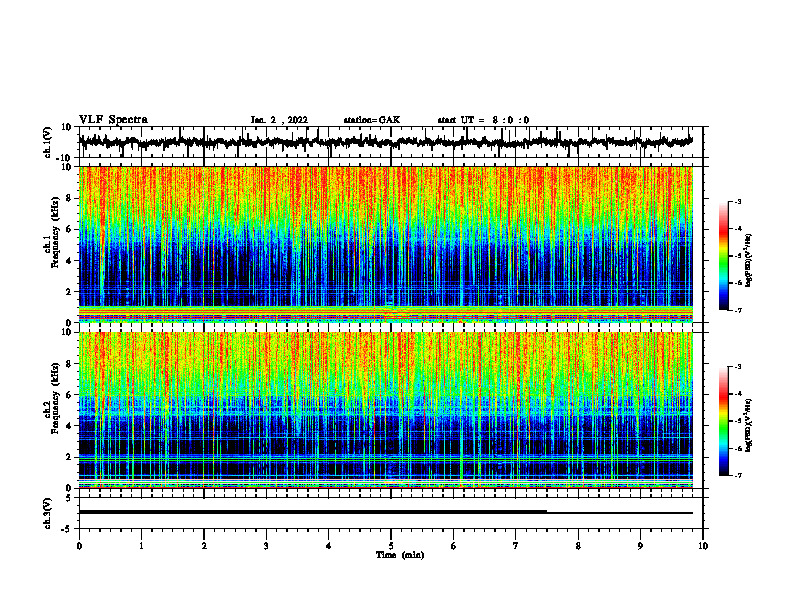Click the "Jan. 2, 2022" date label

(279, 120)
